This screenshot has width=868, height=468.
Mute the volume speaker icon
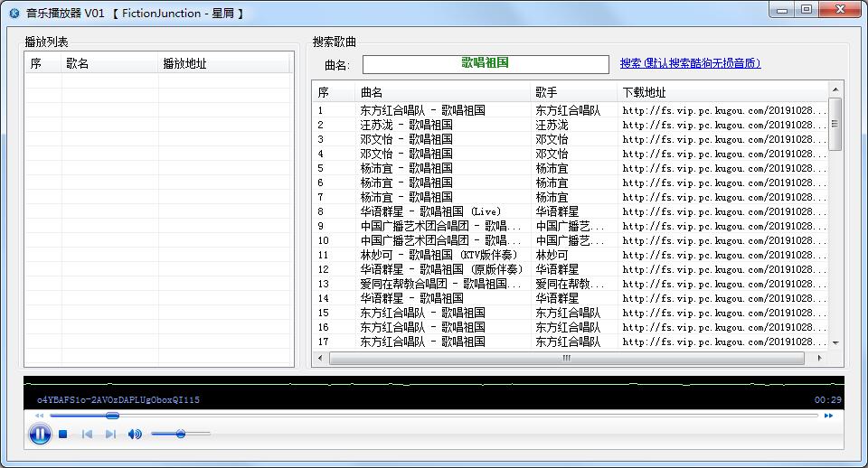pyautogui.click(x=135, y=435)
